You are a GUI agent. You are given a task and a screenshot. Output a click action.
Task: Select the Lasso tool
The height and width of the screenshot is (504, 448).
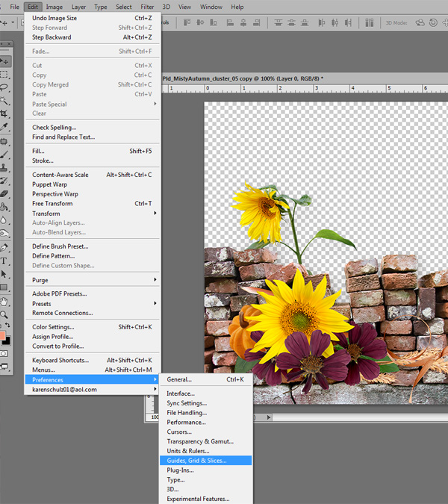pyautogui.click(x=5, y=87)
